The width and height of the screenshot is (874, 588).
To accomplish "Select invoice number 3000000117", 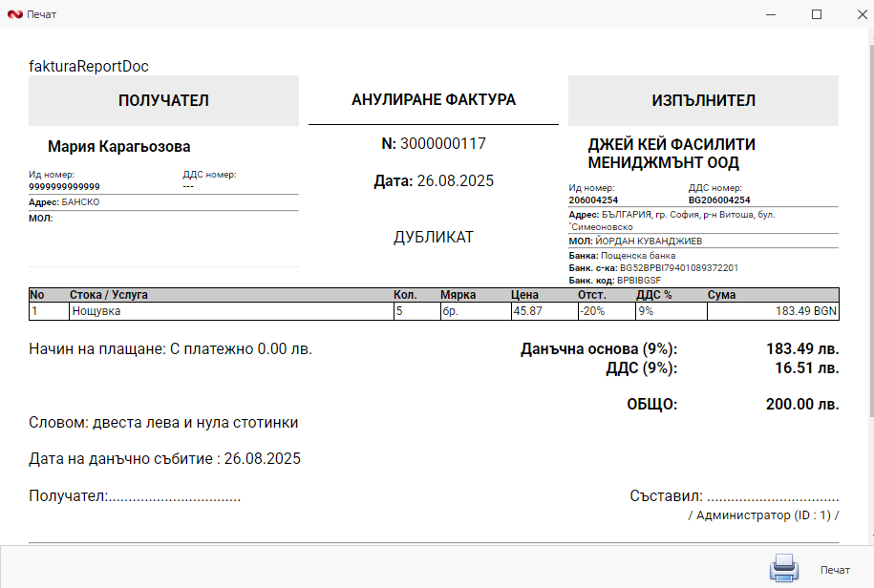I will point(443,144).
